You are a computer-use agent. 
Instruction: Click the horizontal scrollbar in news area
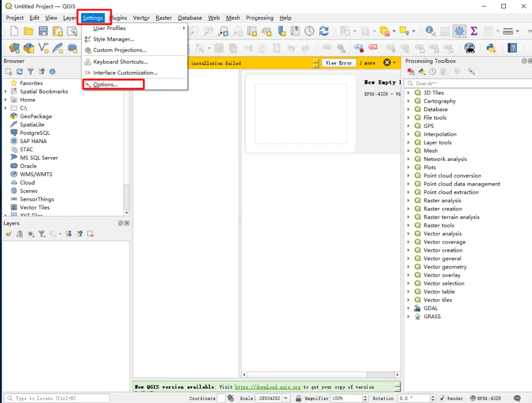coord(321,374)
